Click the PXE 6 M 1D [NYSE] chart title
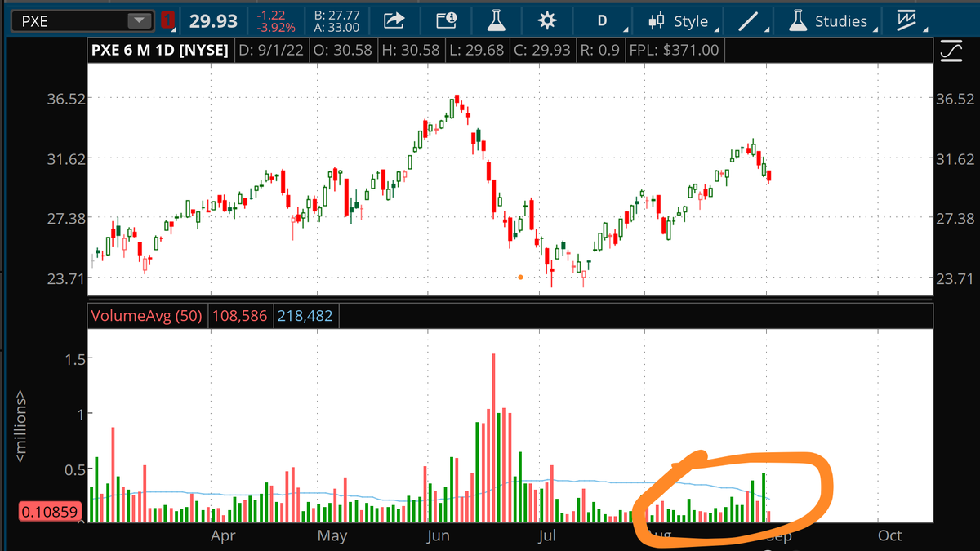 [x=160, y=51]
